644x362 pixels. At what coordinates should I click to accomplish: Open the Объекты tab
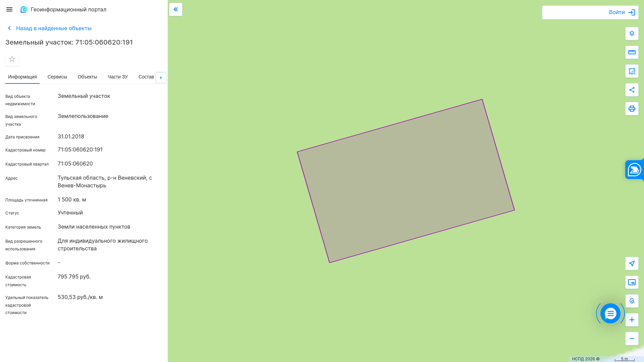coord(87,77)
